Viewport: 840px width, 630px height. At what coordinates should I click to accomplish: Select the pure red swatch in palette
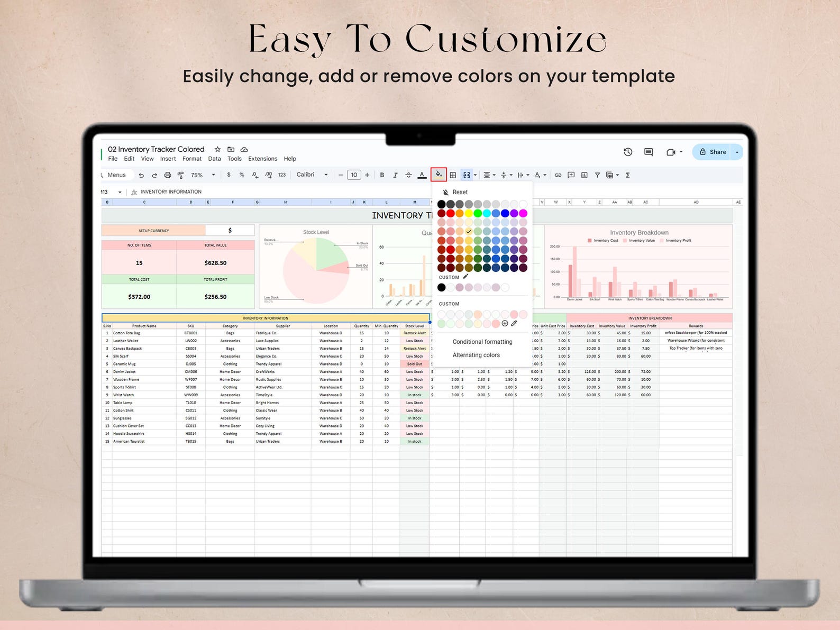coord(450,213)
